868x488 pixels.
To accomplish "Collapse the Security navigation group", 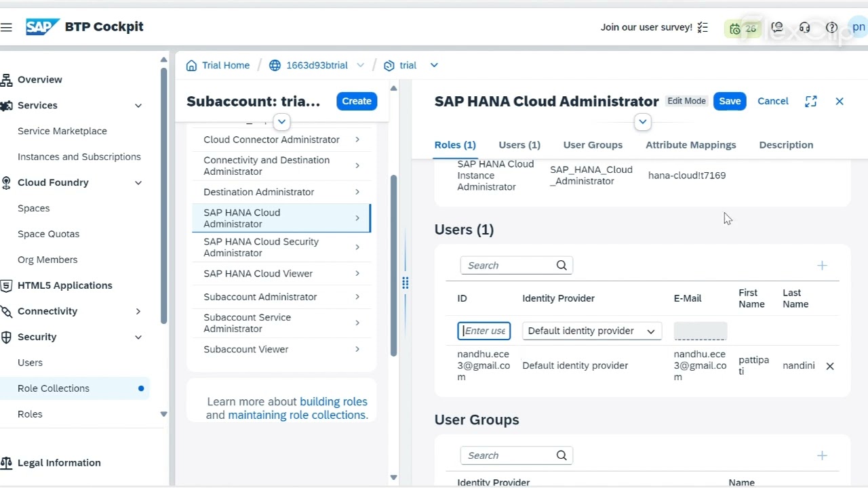I will click(x=138, y=338).
